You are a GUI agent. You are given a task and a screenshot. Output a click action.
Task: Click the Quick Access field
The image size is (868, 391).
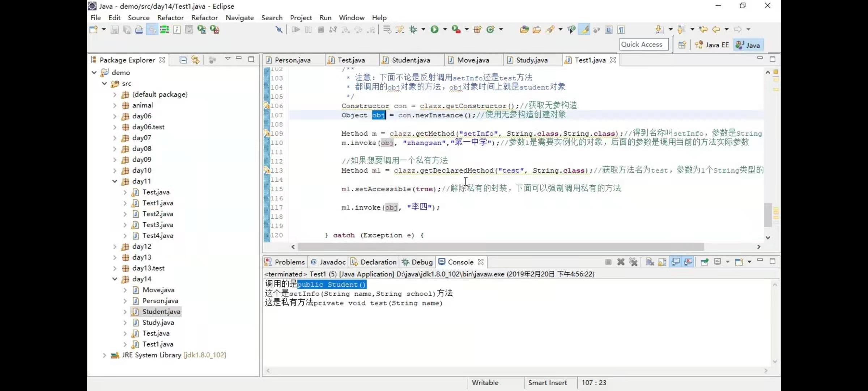(x=643, y=45)
